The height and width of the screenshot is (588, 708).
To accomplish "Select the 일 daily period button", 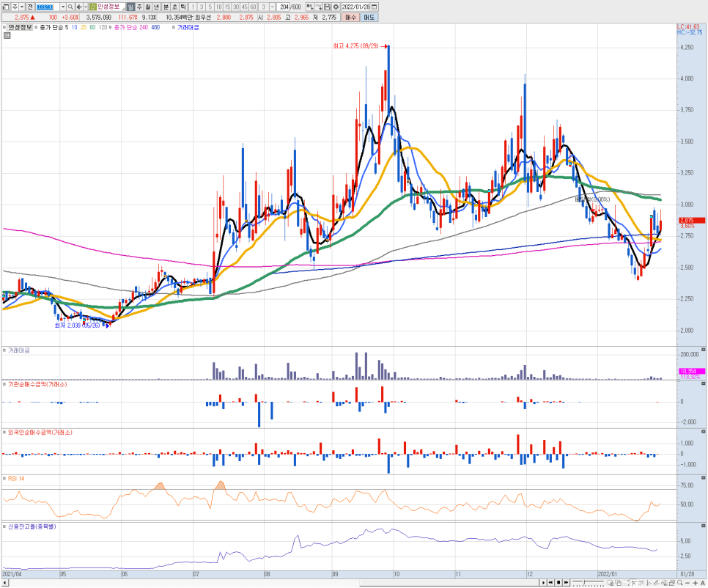I will coord(130,7).
